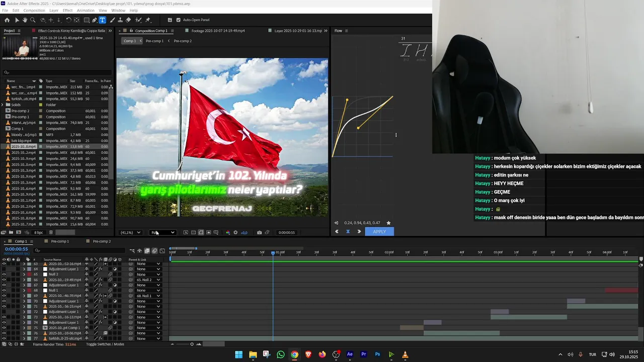
Task: Select the Hand tool
Action: (x=25, y=20)
